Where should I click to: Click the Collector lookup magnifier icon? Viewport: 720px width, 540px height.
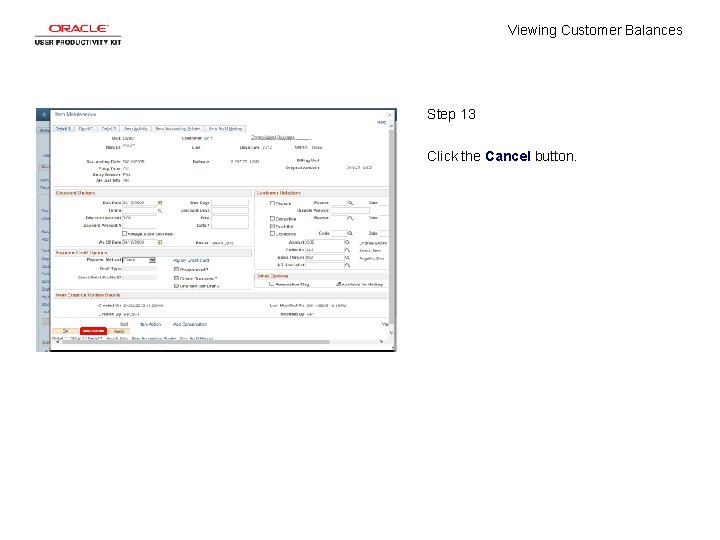347,250
